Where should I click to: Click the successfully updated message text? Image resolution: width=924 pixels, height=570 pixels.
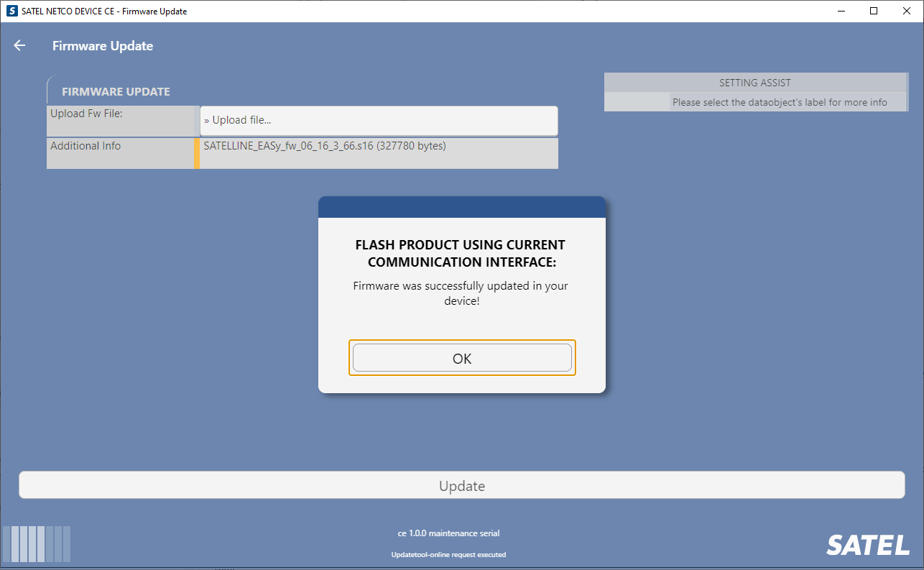pos(461,293)
